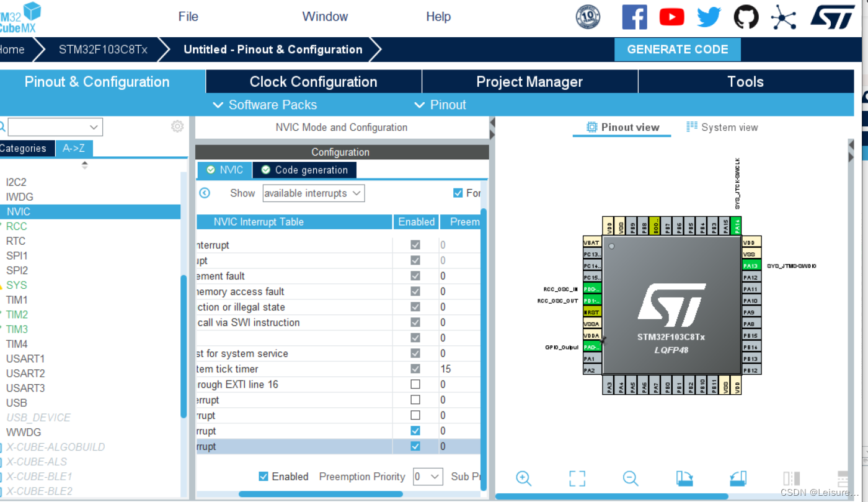The image size is (868, 502).
Task: Switch to Project Manager tab
Action: pos(529,82)
